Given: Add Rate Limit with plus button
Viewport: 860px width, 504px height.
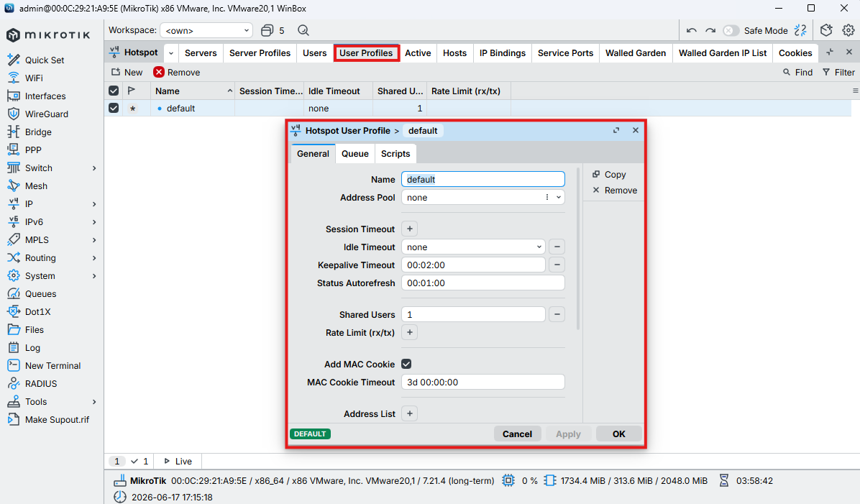Looking at the screenshot, I should [410, 332].
